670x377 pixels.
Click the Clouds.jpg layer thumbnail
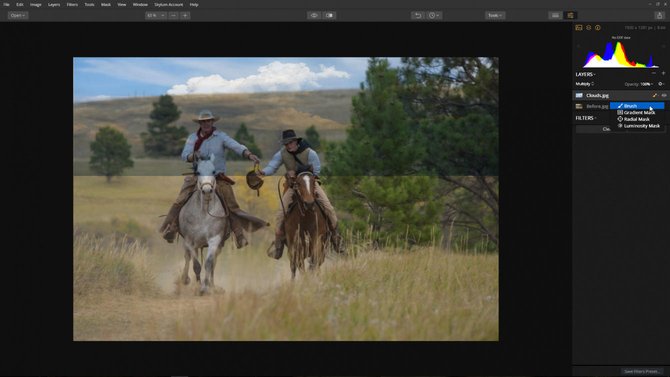click(579, 95)
